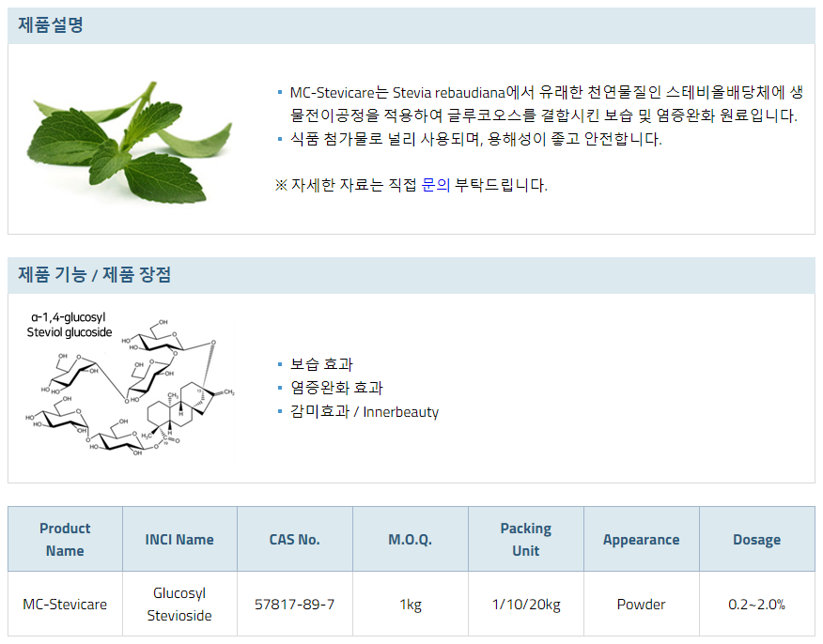823x644 pixels.
Task: Click the sentence starting with 식품 첨가물로
Action: pos(476,139)
